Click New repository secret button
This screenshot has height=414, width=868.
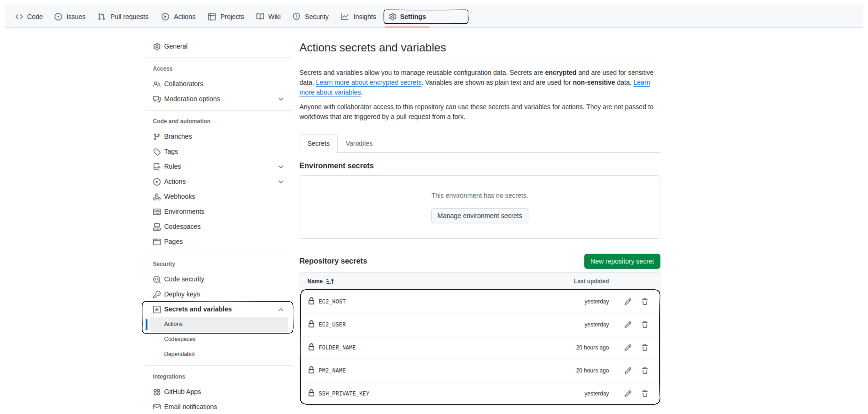click(x=622, y=261)
